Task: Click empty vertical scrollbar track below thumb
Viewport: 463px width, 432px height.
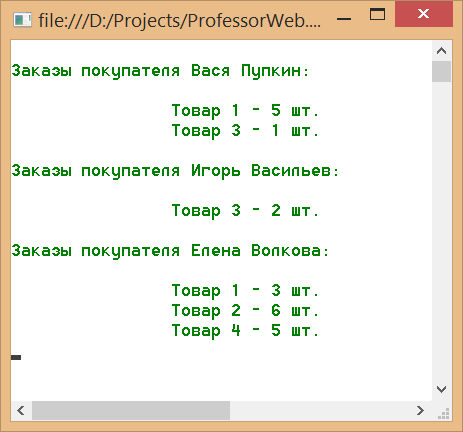Action: pyautogui.click(x=442, y=230)
